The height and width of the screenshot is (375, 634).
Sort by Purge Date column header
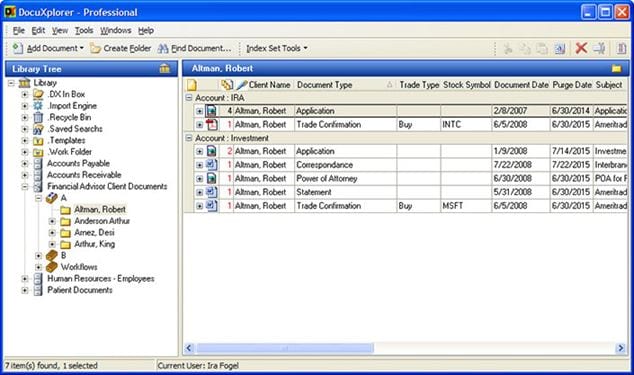click(572, 85)
